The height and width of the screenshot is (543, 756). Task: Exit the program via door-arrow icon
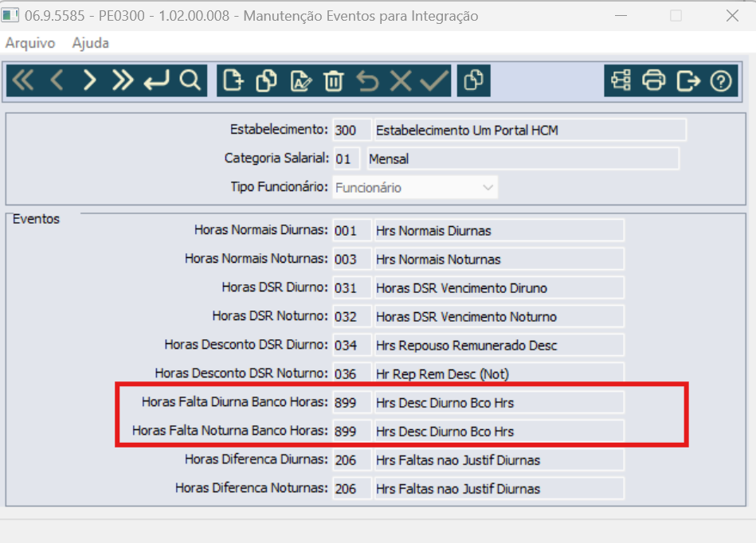click(x=688, y=80)
